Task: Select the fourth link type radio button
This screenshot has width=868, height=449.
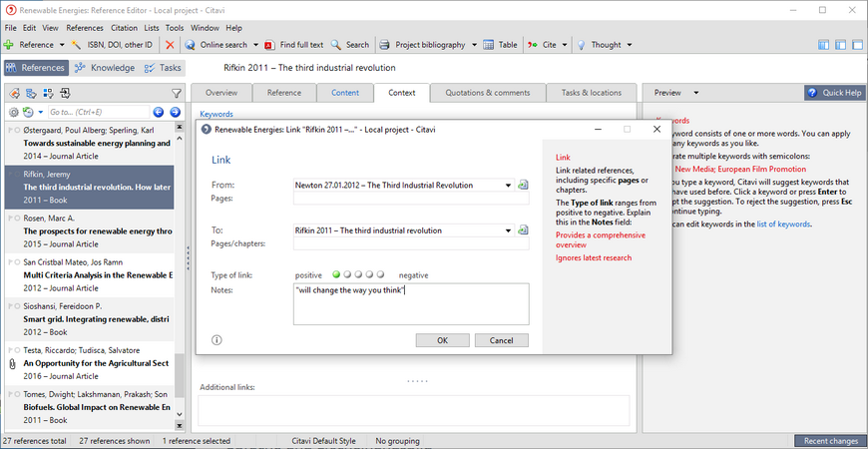Action: (x=369, y=274)
